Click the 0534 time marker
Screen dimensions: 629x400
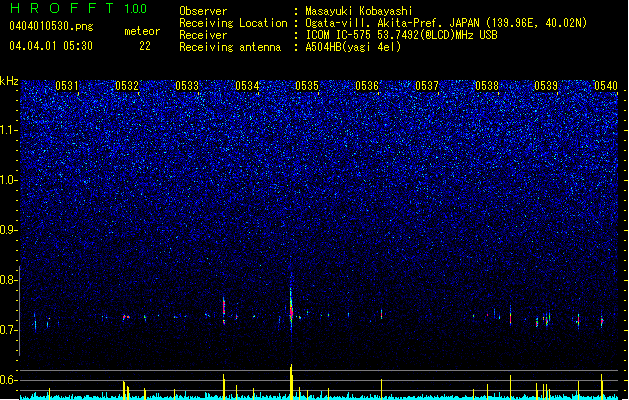tap(247, 85)
